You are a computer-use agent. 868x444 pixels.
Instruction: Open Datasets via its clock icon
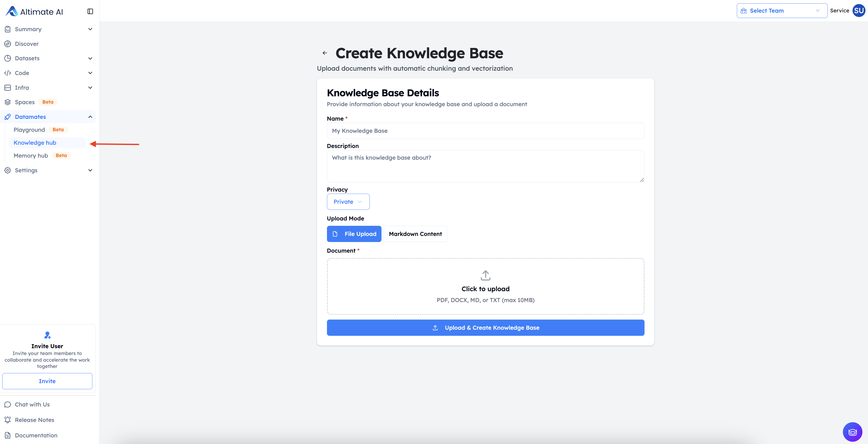8,58
